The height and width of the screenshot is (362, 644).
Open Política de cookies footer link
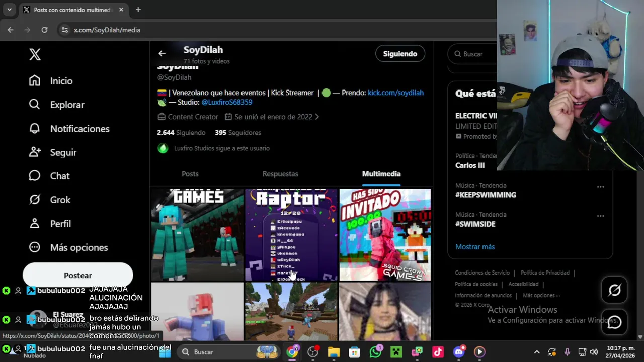point(476,284)
